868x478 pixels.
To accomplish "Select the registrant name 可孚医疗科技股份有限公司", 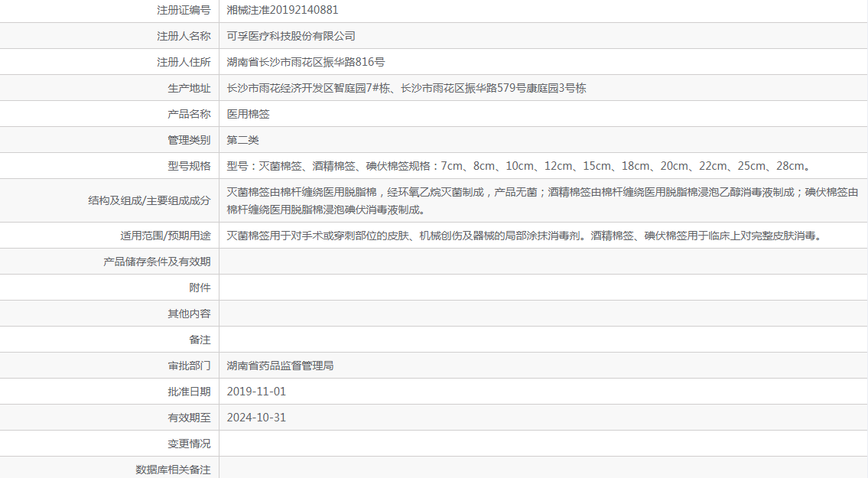I will [x=291, y=36].
